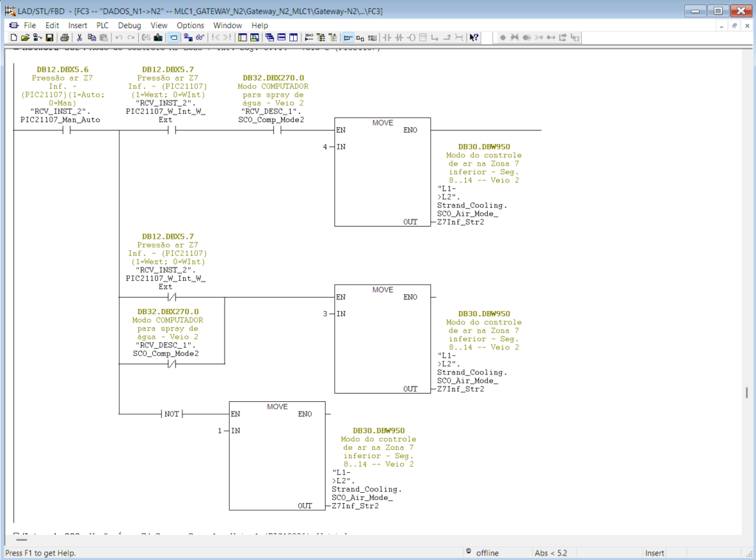
Task: Click IN value 1 on third MOVE
Action: (219, 431)
